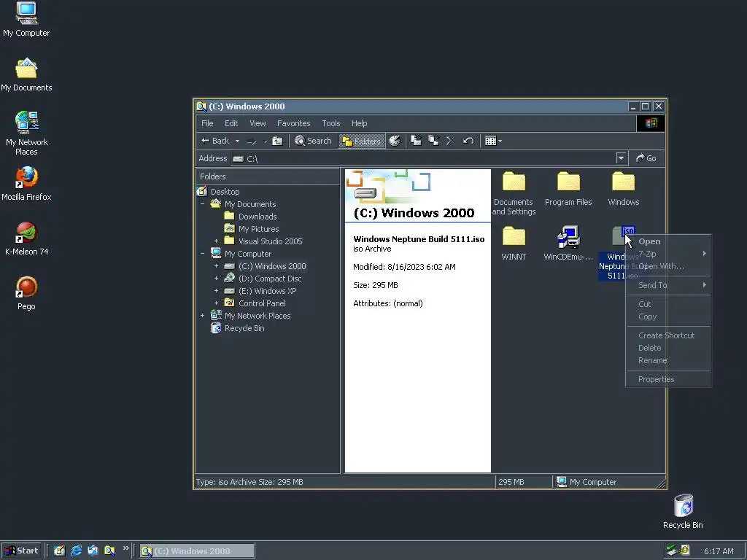Open the View menu
The height and width of the screenshot is (560, 747).
(258, 123)
